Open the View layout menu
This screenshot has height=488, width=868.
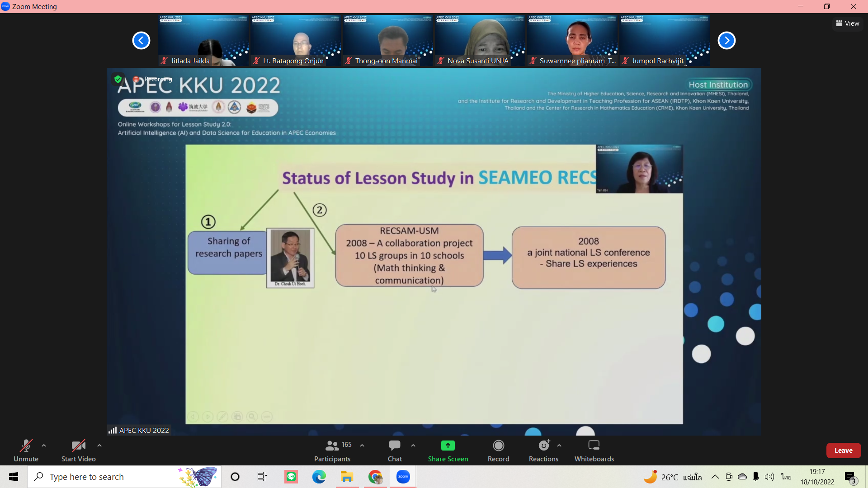[848, 23]
